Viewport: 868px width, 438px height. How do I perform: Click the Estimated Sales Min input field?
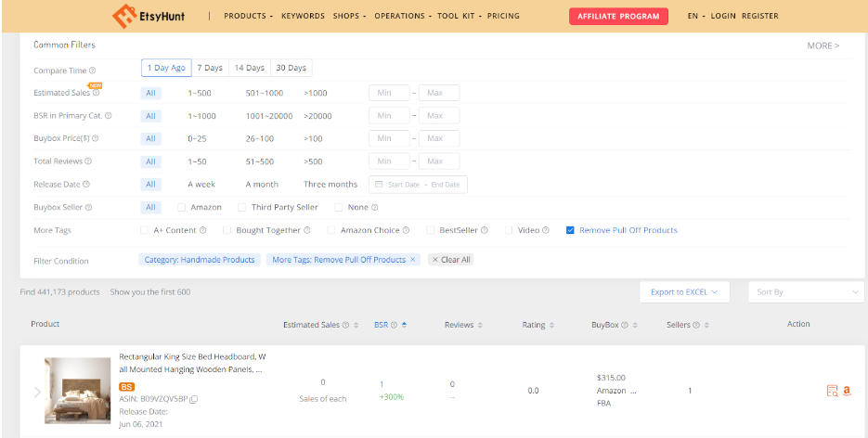(388, 93)
